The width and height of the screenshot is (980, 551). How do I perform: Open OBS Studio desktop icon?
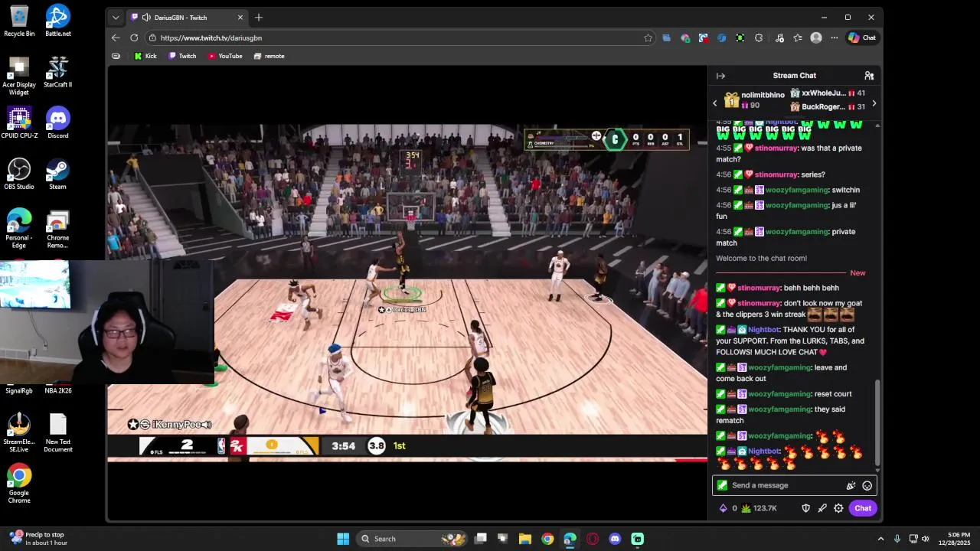[19, 174]
